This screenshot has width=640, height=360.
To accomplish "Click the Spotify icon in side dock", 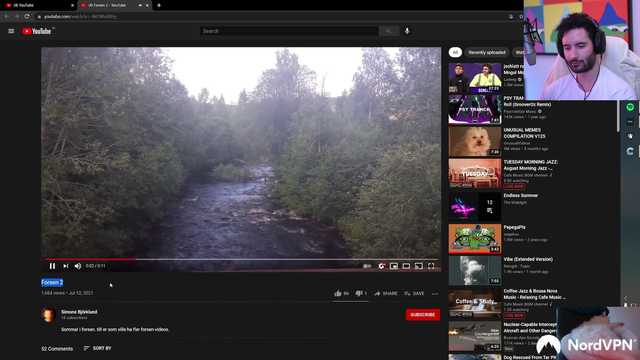I will click(630, 107).
